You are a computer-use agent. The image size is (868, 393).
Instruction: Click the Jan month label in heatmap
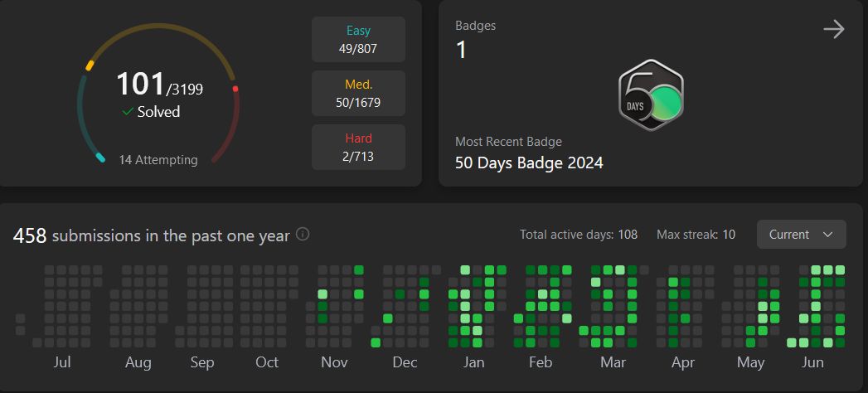473,362
